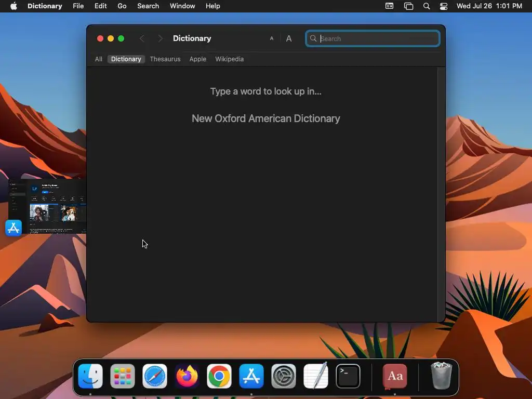The height and width of the screenshot is (399, 532).
Task: Open the Window menu
Action: click(x=182, y=6)
